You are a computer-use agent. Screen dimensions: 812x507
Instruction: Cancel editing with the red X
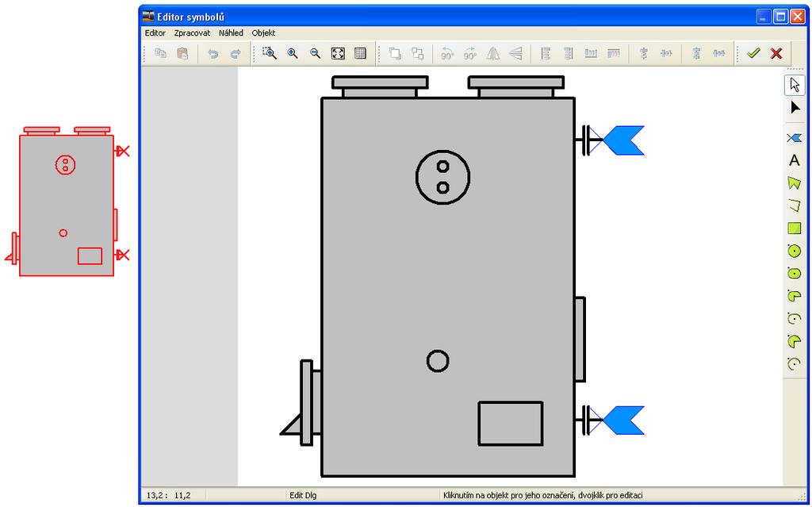776,53
